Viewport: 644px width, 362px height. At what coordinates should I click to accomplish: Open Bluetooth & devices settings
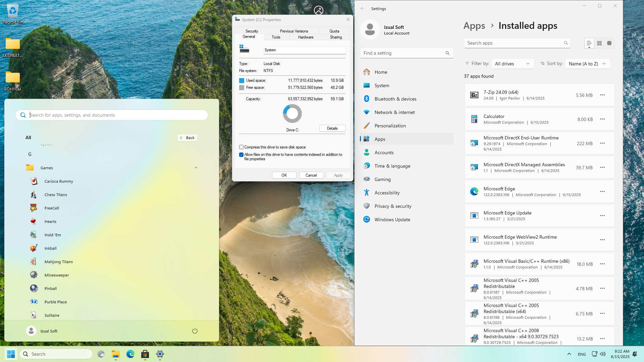coord(407,99)
